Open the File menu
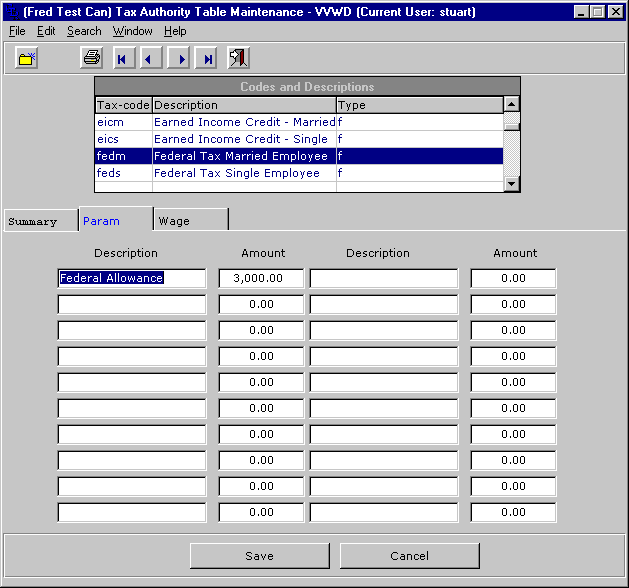 [x=17, y=31]
